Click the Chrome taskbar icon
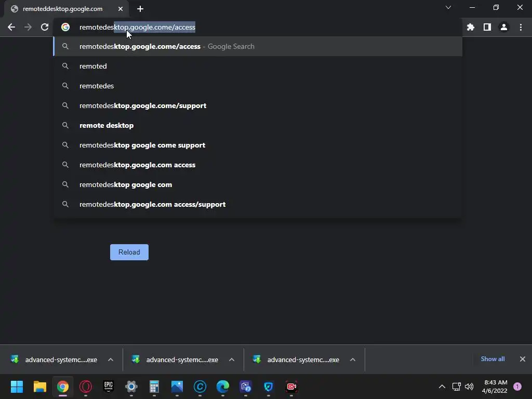Image resolution: width=532 pixels, height=399 pixels. pyautogui.click(x=63, y=387)
